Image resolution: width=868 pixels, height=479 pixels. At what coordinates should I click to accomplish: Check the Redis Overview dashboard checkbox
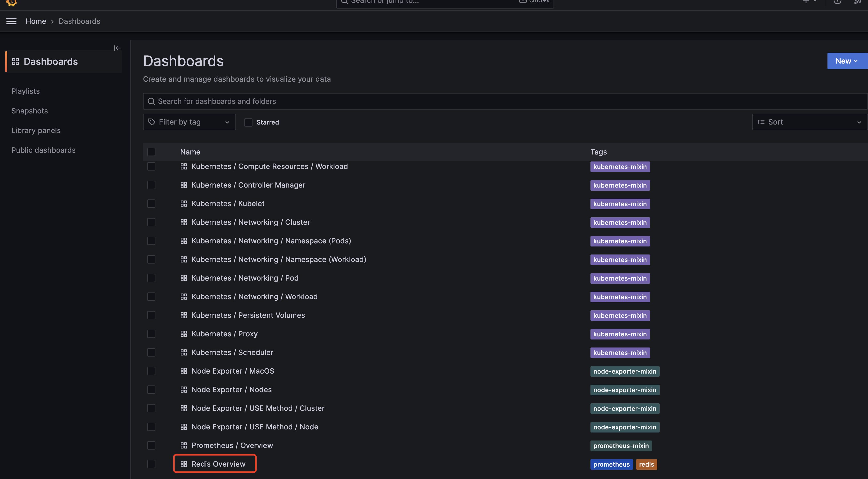point(152,464)
